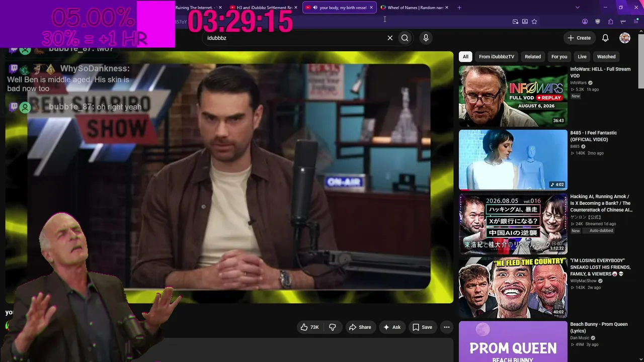Screen dimensions: 644x362
Task: Click title '8485 - I Feel Fantastic'
Action: [594, 136]
